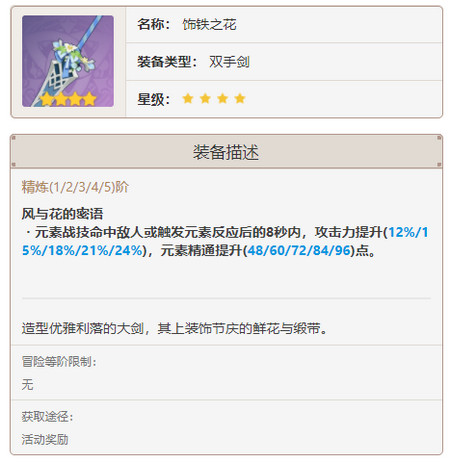
Task: Click the 星级 label
Action: coord(154,99)
